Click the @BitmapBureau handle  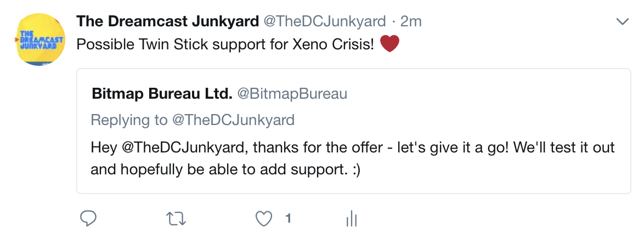pos(292,94)
